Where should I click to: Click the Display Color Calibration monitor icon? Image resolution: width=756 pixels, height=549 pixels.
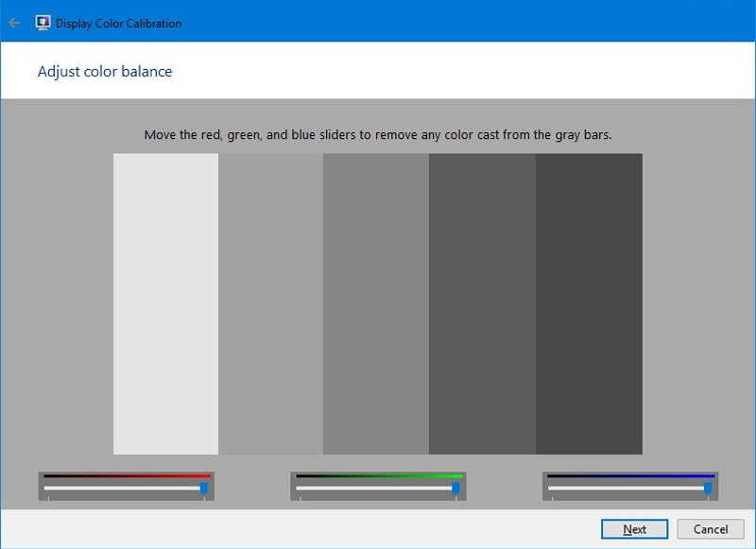click(x=43, y=23)
